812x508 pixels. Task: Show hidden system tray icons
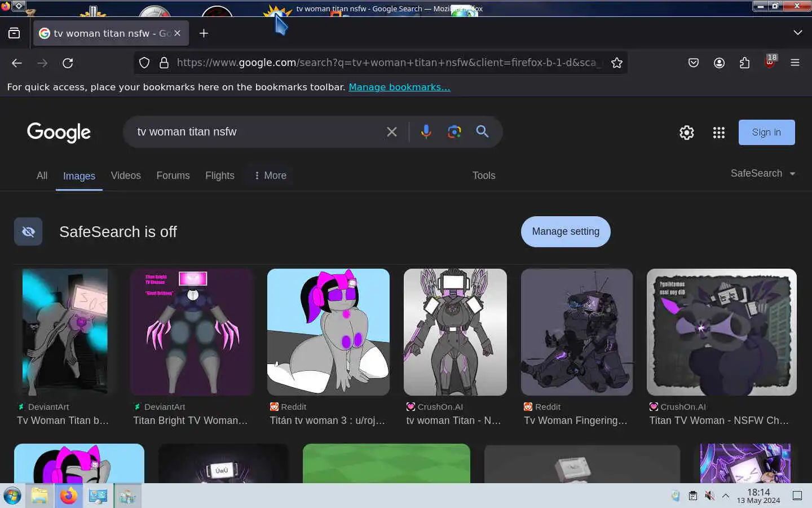point(726,496)
